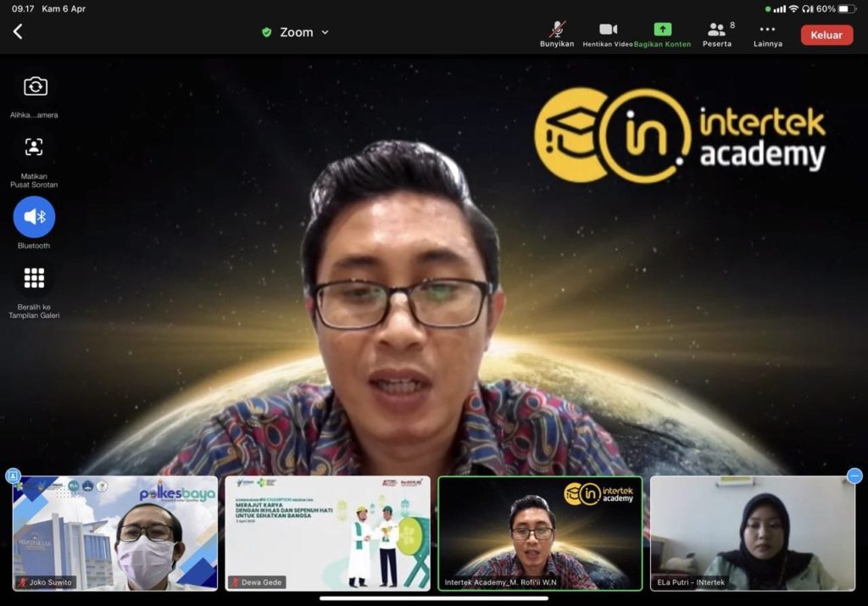Tap the "Dewa Gede" name label
This screenshot has height=606, width=868.
pos(261,582)
